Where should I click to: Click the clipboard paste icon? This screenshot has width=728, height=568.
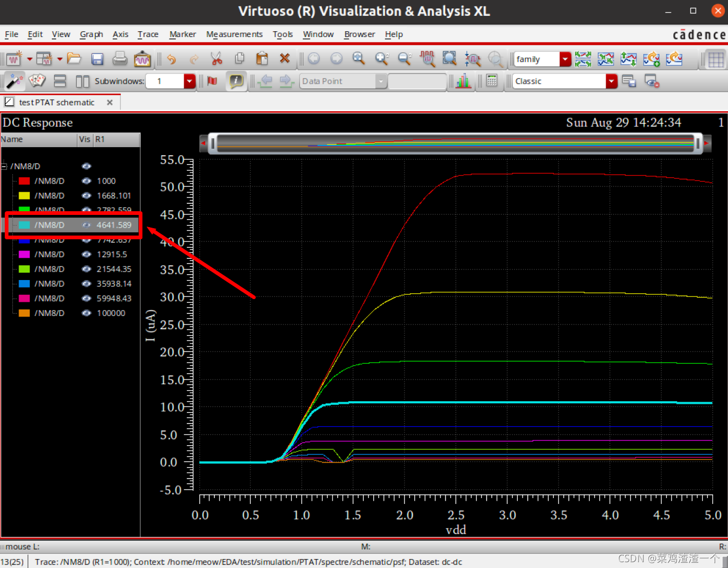(x=262, y=59)
